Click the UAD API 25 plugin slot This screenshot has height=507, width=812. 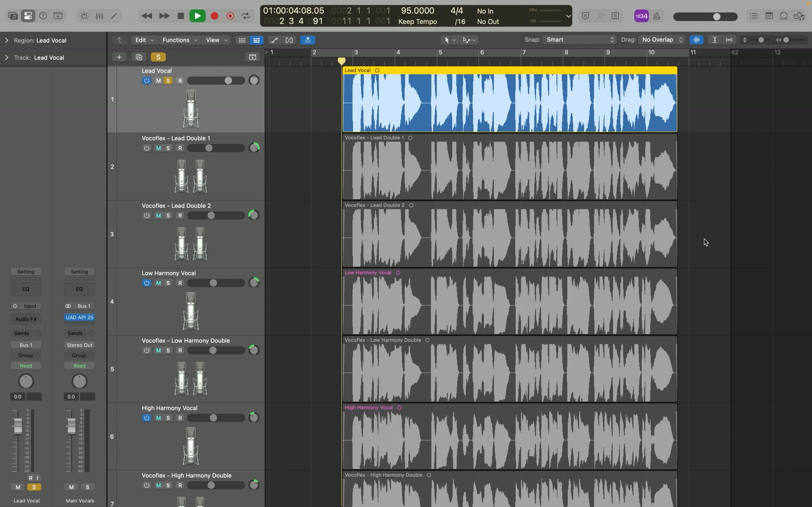[x=79, y=318]
